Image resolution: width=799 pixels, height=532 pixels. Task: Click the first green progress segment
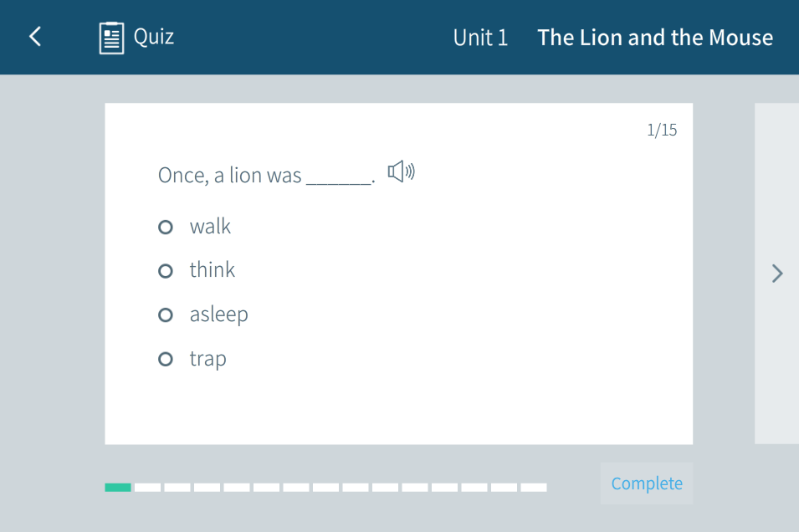(x=118, y=487)
